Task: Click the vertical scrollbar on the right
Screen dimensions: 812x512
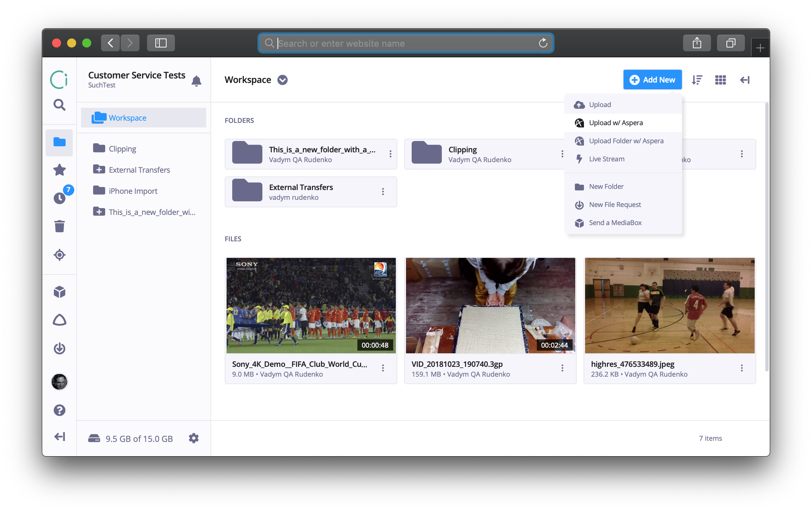Action: click(766, 238)
